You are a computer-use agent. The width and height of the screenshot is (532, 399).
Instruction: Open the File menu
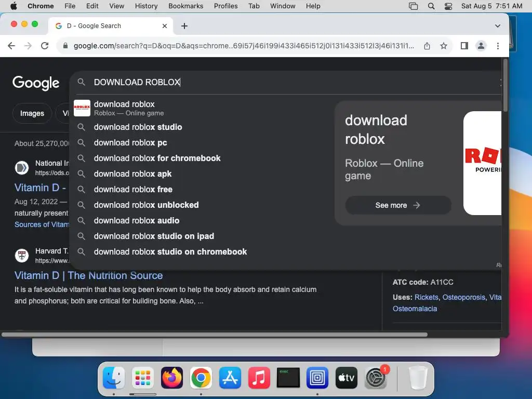[70, 6]
